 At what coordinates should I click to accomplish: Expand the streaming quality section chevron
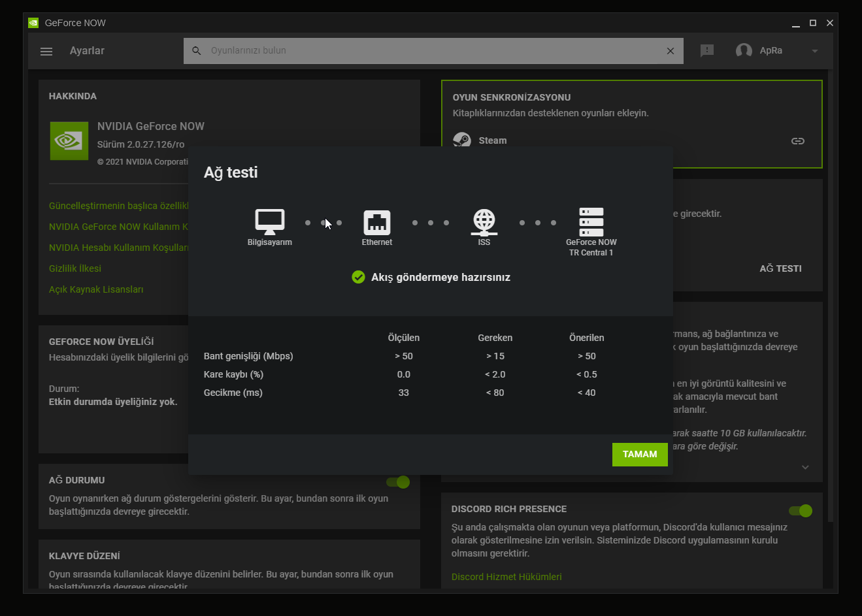point(805,467)
